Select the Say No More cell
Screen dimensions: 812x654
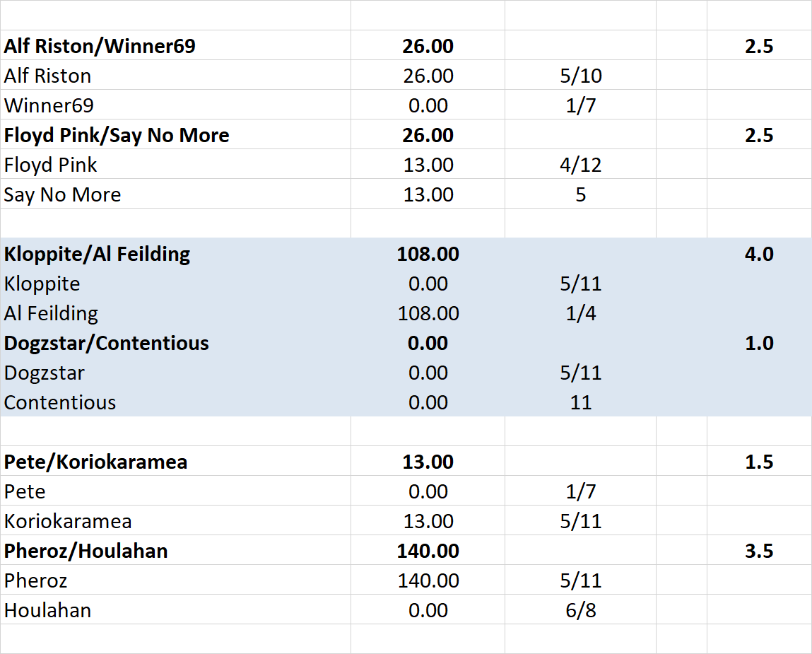coord(62,195)
